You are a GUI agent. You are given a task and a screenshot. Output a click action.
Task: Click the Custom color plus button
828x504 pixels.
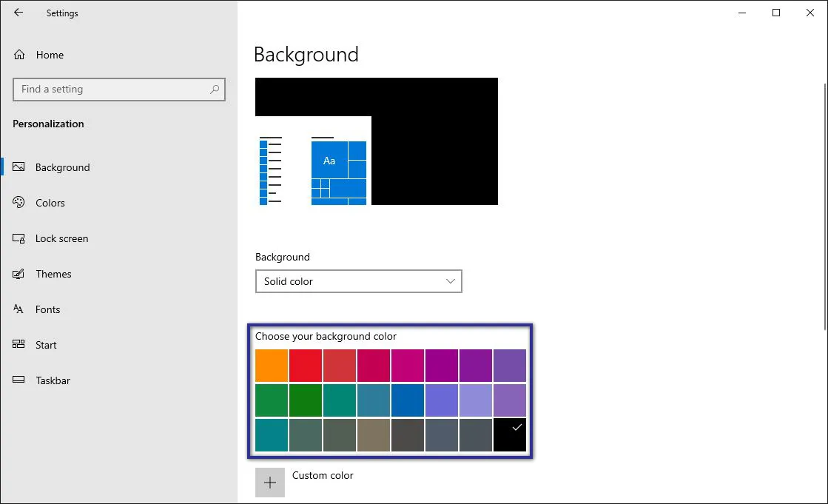(x=270, y=482)
